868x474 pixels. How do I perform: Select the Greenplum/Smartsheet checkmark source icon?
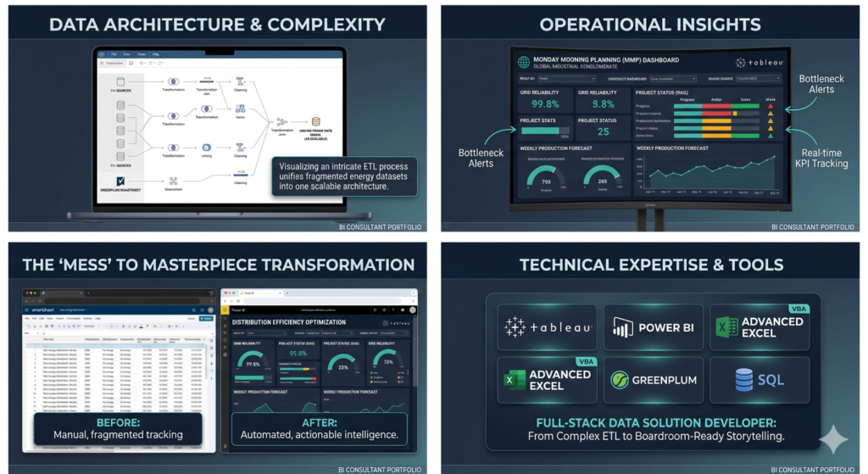click(120, 181)
